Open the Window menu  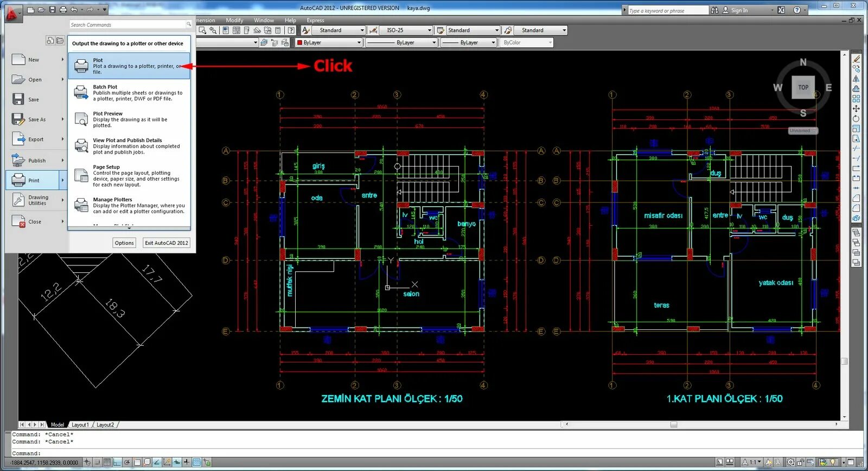264,20
